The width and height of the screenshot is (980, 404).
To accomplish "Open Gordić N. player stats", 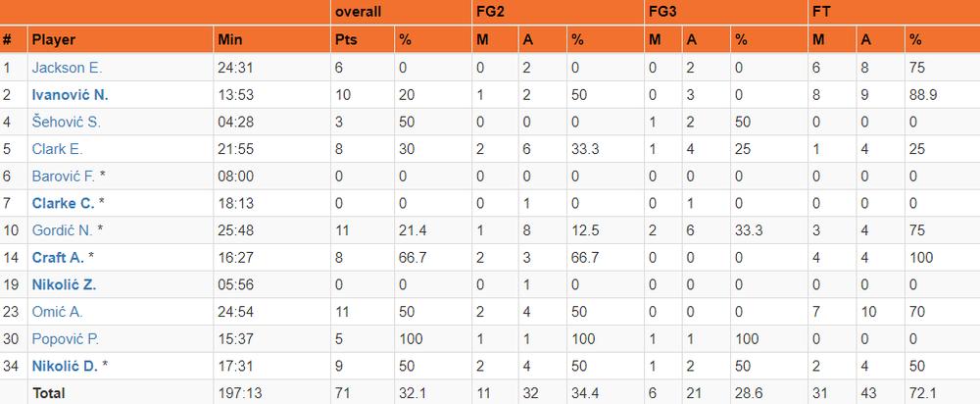I will (63, 230).
